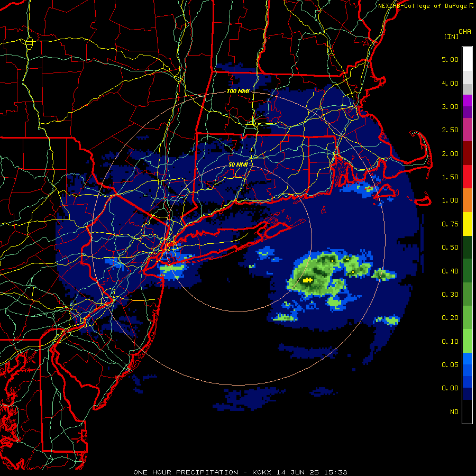Pick the bright magenta legend swatch
The height and width of the screenshot is (476, 476).
click(x=467, y=100)
